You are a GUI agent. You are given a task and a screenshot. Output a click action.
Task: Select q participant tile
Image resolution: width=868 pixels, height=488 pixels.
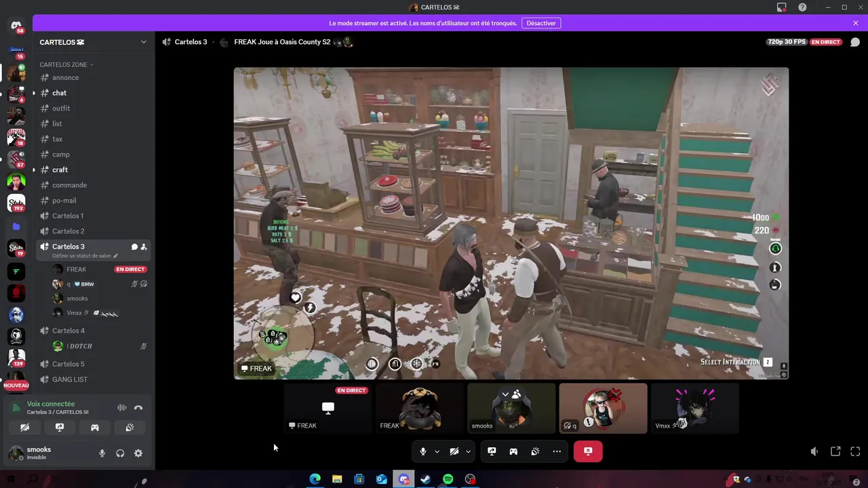[x=604, y=408]
